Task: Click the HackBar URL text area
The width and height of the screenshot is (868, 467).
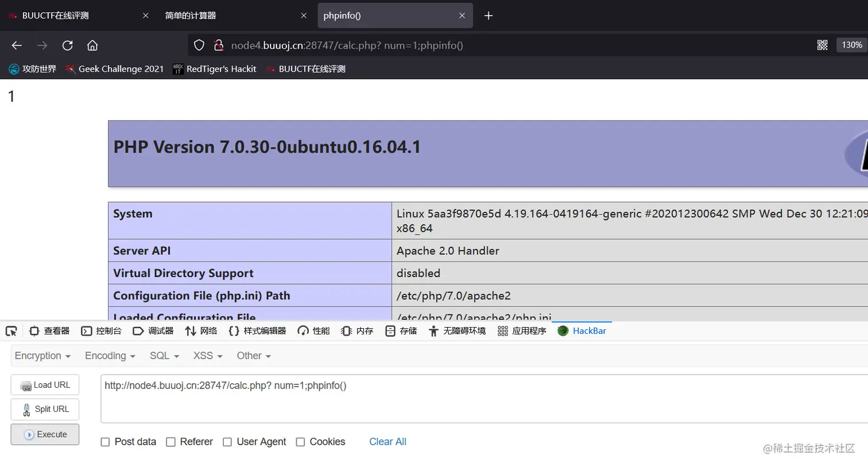Action: 484,399
